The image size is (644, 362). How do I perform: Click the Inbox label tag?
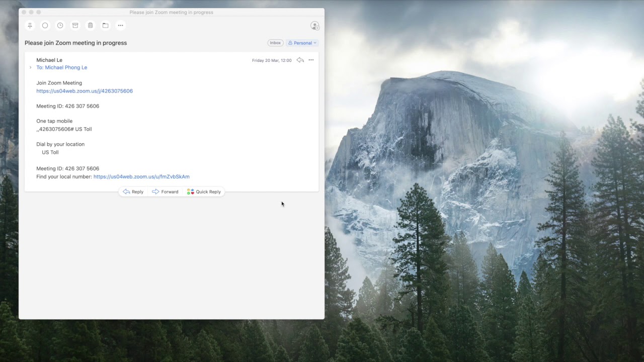(275, 43)
